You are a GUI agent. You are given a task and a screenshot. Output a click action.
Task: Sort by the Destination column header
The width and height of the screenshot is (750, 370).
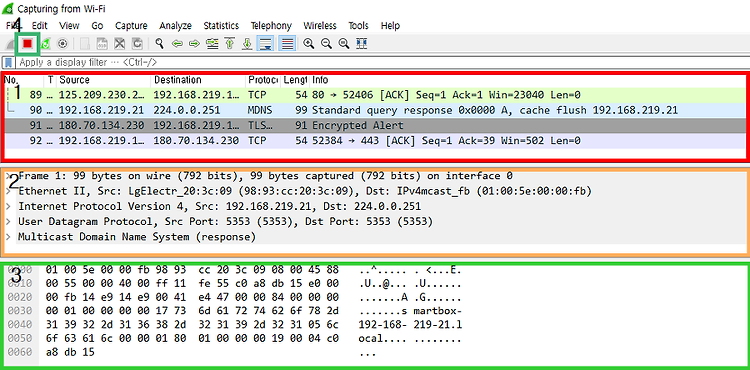198,80
